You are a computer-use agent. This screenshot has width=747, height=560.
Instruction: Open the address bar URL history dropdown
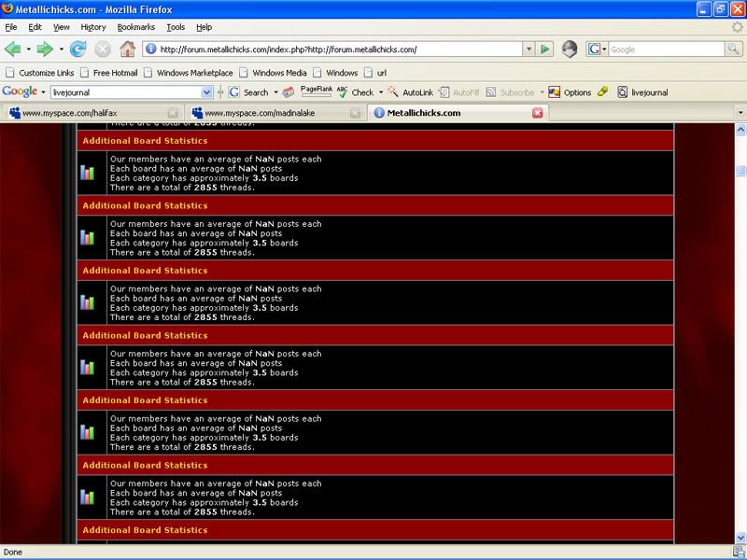(529, 49)
